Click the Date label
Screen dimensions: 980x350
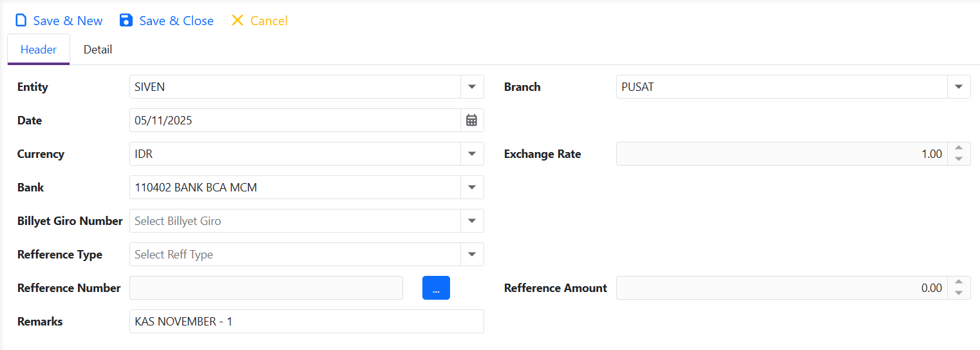pyautogui.click(x=30, y=121)
